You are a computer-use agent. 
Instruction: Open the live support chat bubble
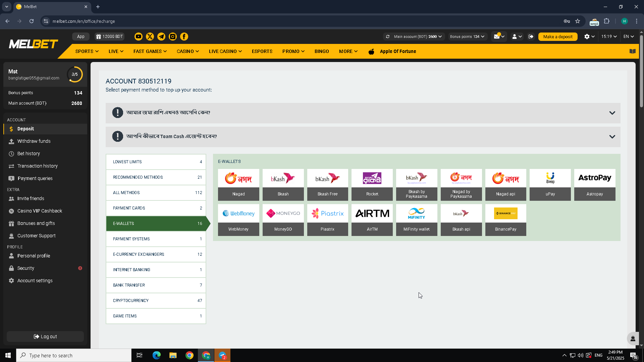(x=633, y=339)
